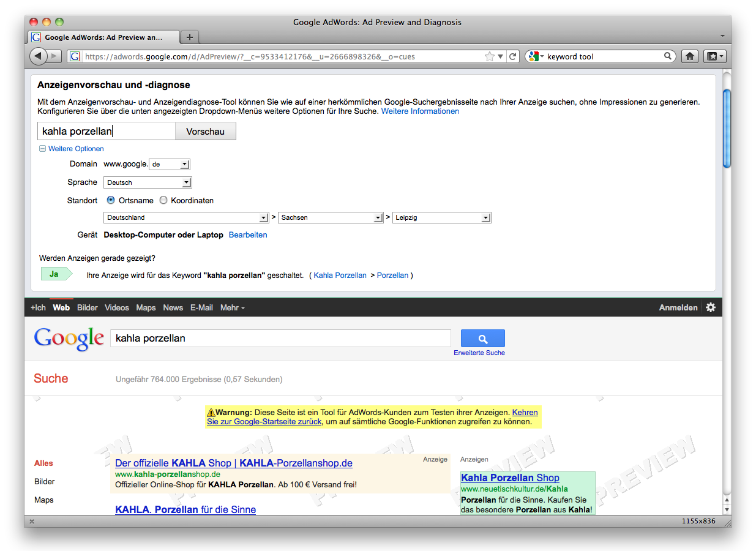The width and height of the screenshot is (756, 551).
Task: Click the scrollbar down arrow
Action: [727, 509]
